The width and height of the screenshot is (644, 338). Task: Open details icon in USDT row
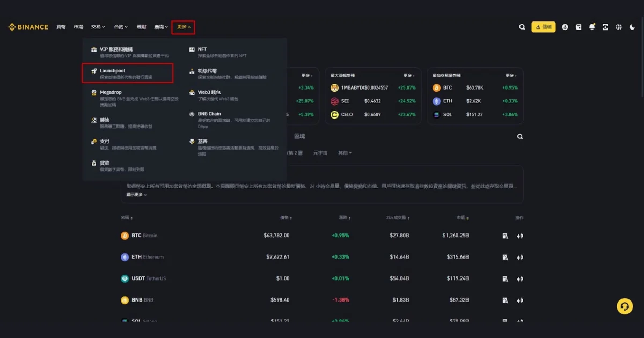(505, 278)
